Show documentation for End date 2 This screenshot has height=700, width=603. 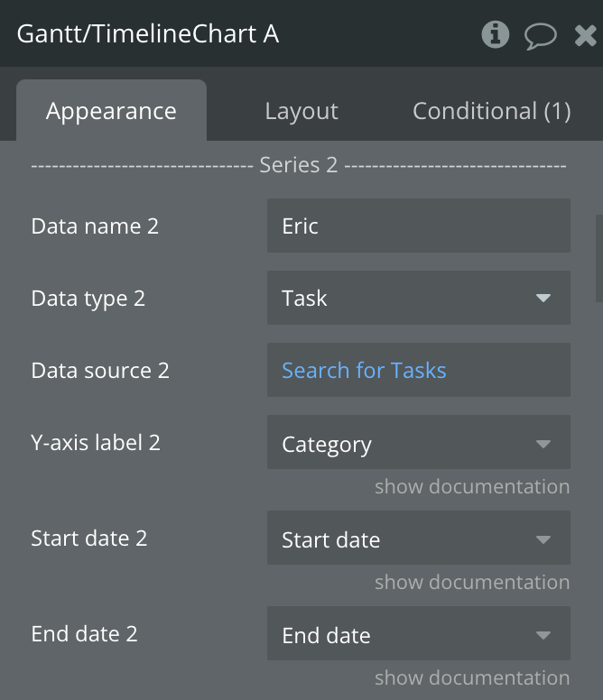pos(472,677)
